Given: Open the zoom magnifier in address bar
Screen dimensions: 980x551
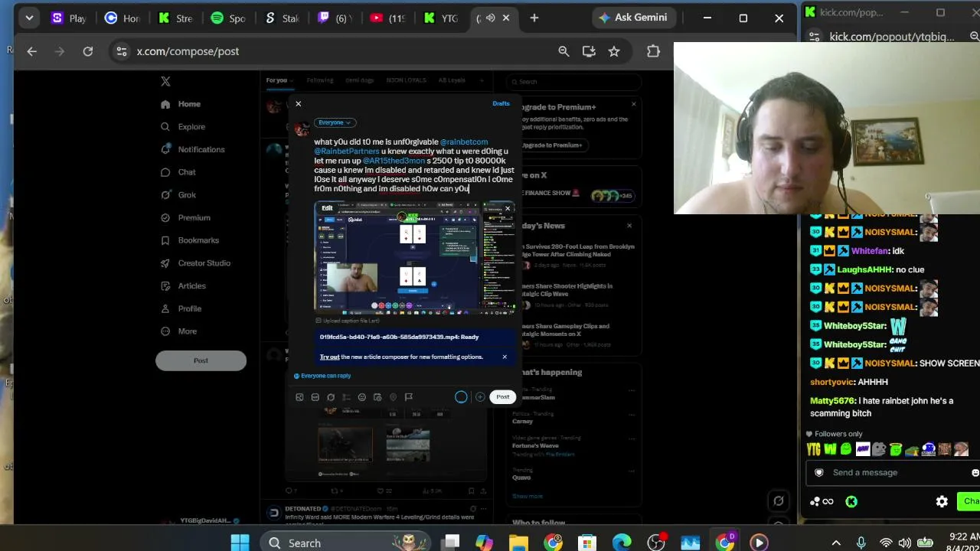Looking at the screenshot, I should click(563, 51).
